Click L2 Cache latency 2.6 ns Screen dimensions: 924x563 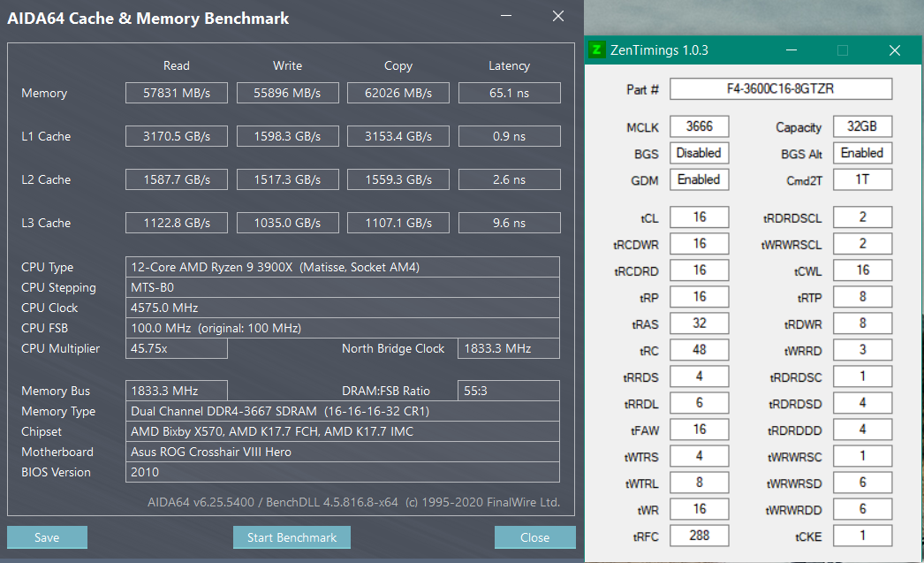[x=509, y=179]
